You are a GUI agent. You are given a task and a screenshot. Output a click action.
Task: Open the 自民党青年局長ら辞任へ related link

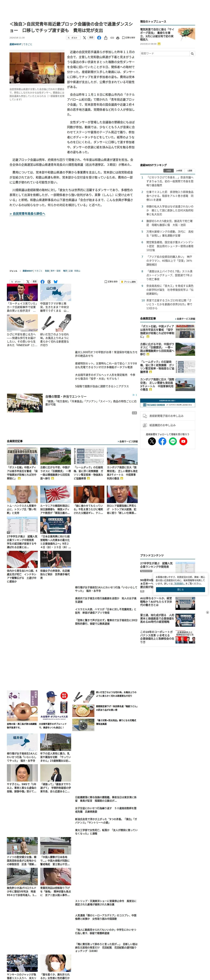click(x=27, y=214)
